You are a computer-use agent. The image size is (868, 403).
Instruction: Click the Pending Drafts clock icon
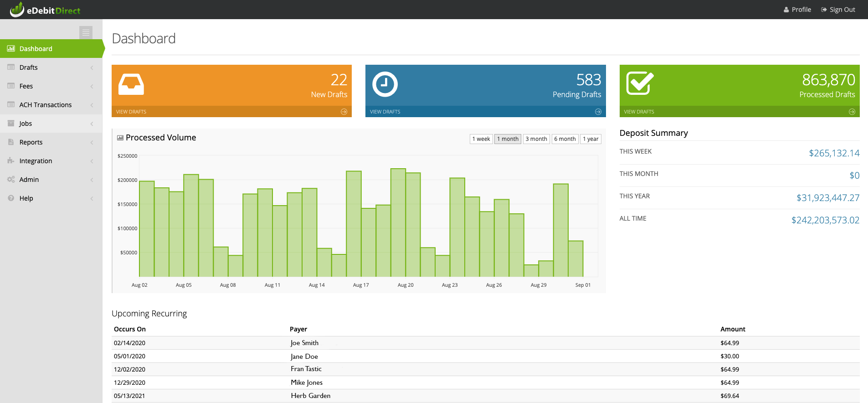tap(385, 84)
